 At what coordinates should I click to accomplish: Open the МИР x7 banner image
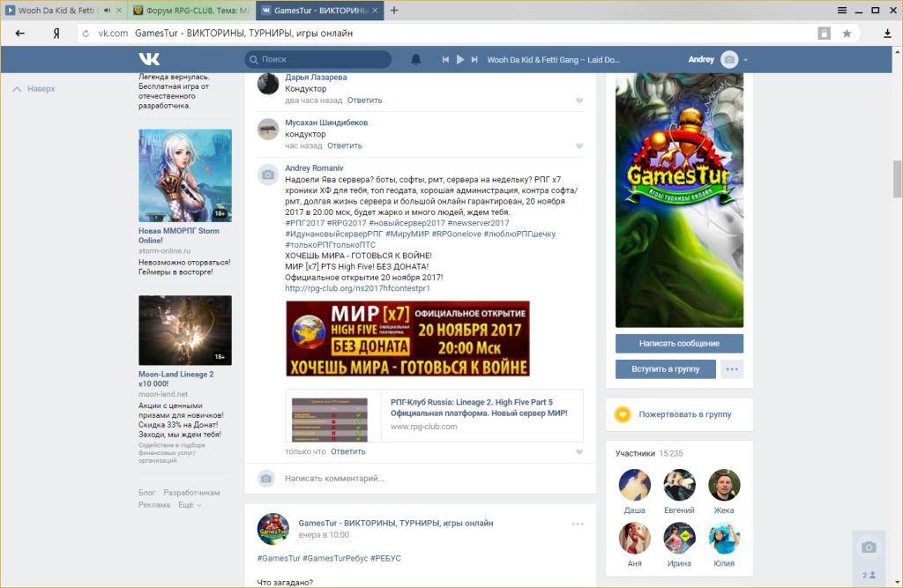pos(407,338)
